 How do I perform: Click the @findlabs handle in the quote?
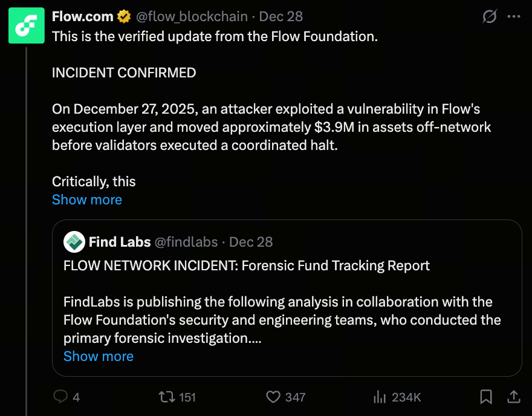click(186, 242)
